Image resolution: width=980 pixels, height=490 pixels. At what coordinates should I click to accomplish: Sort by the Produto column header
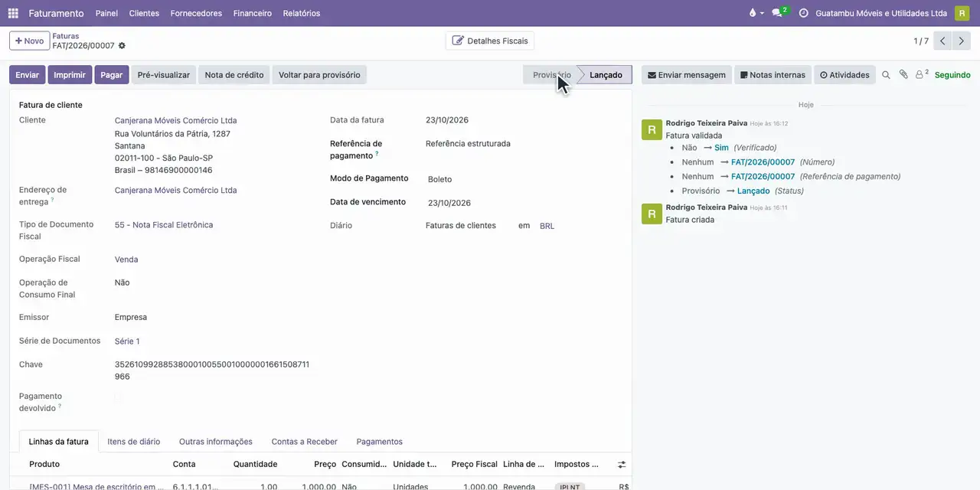click(x=44, y=464)
